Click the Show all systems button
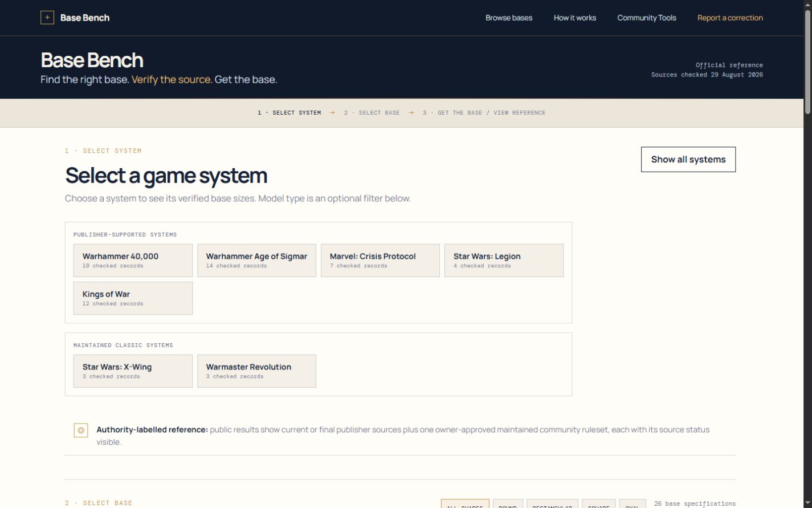The image size is (812, 508). [688, 160]
